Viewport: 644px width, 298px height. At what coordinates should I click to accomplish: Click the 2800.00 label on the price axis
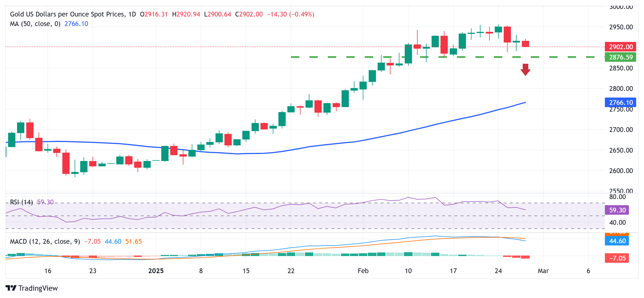[621, 89]
